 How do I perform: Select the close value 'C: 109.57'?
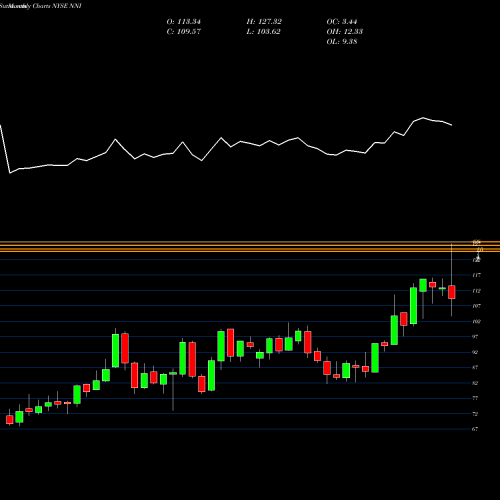tap(183, 32)
